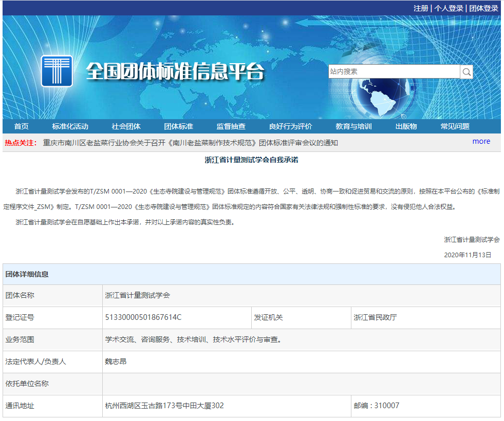Open the 团体标准 menu item

[178, 126]
